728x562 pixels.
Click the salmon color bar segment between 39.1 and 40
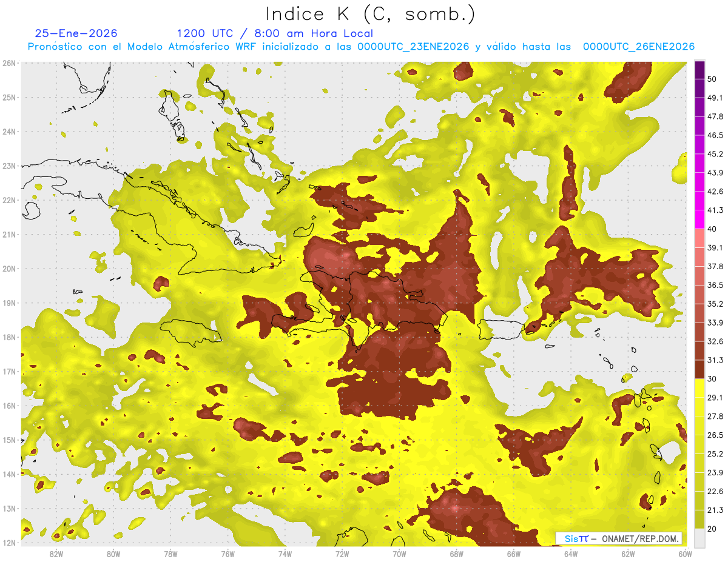699,238
